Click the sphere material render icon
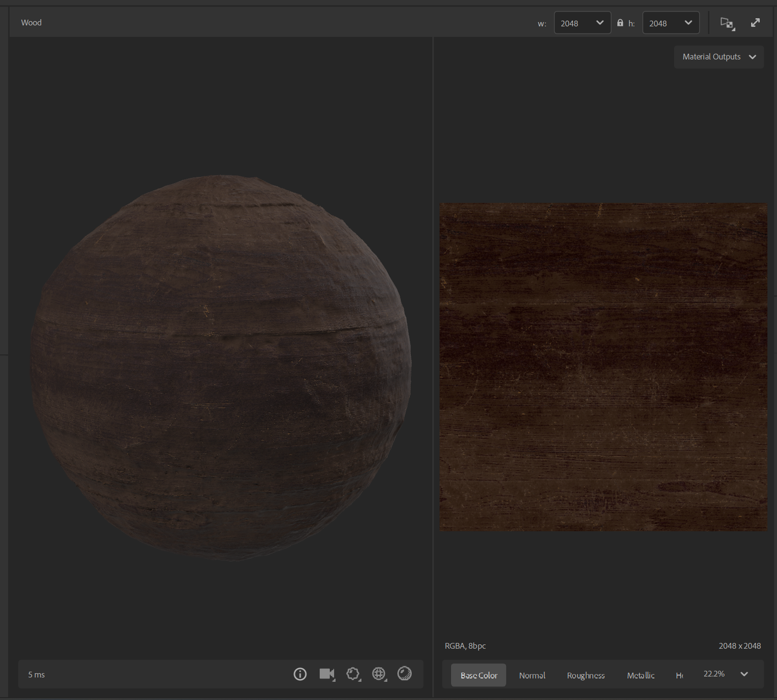Viewport: 777px width, 700px height. [x=405, y=674]
